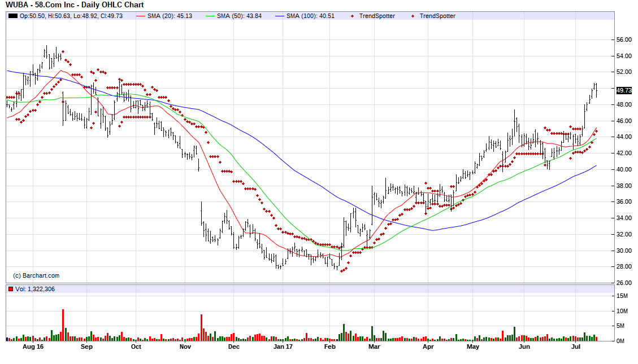638x364 pixels.
Task: Click the 38.00 price axis label
Action: [x=624, y=186]
